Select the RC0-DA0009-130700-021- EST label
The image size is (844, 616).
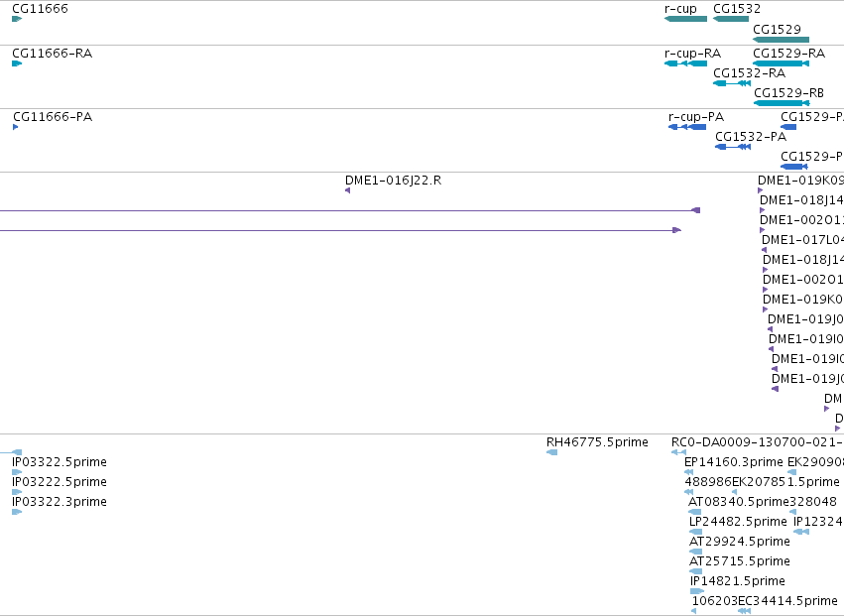(x=758, y=442)
